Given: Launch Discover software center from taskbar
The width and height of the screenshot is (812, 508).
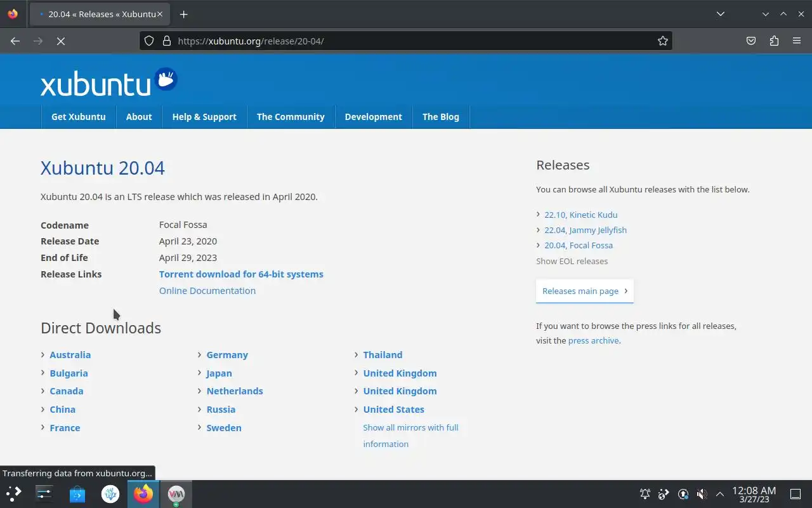Looking at the screenshot, I should [x=77, y=493].
